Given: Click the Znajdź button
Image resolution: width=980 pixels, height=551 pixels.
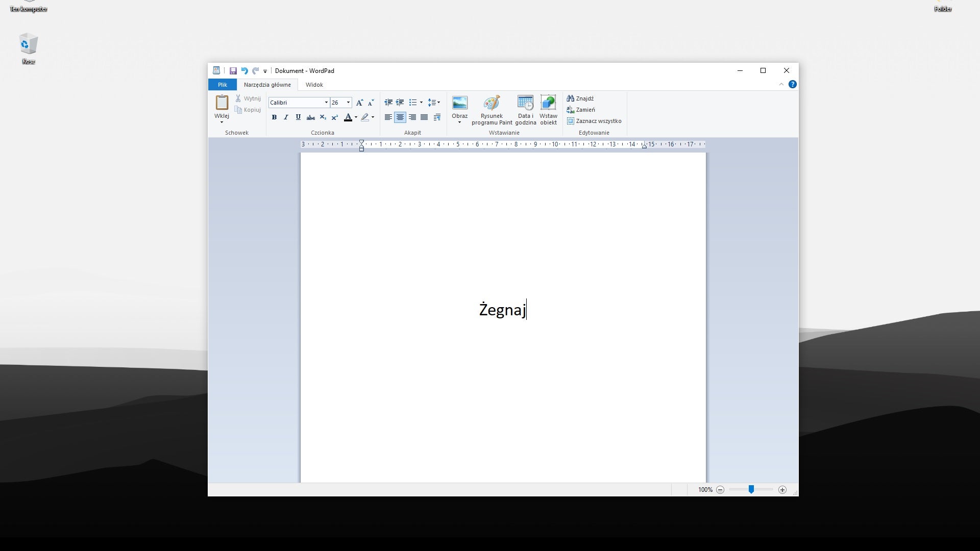Looking at the screenshot, I should [x=580, y=98].
